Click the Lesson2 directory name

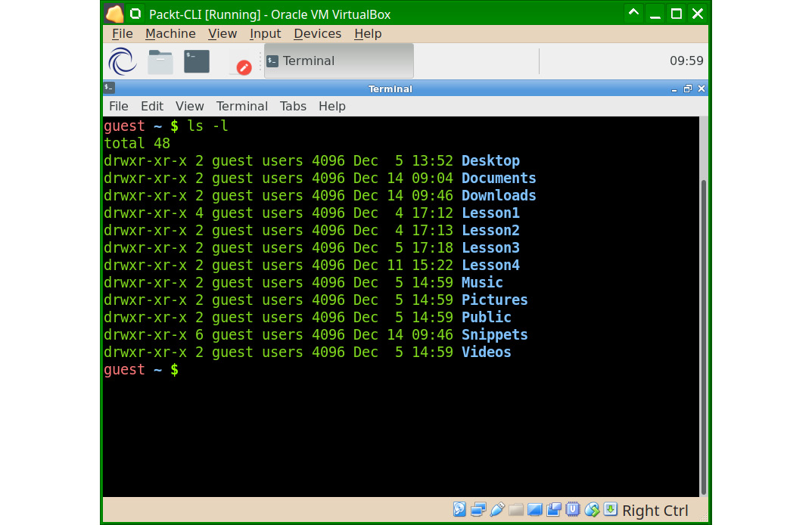pos(490,231)
